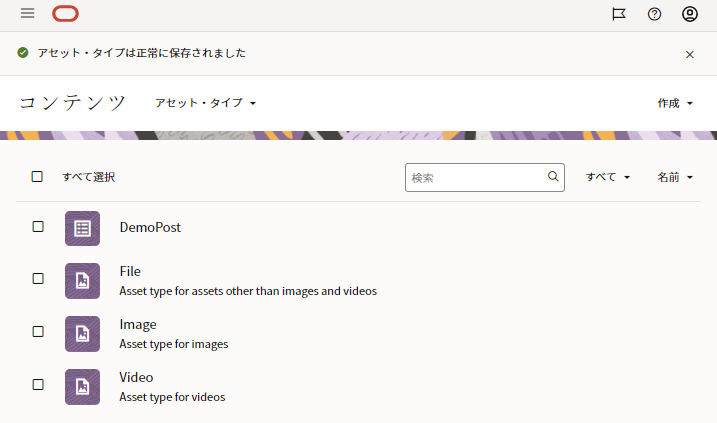Check the Image row checkbox
Screen dimensions: 717x423
[38, 332]
